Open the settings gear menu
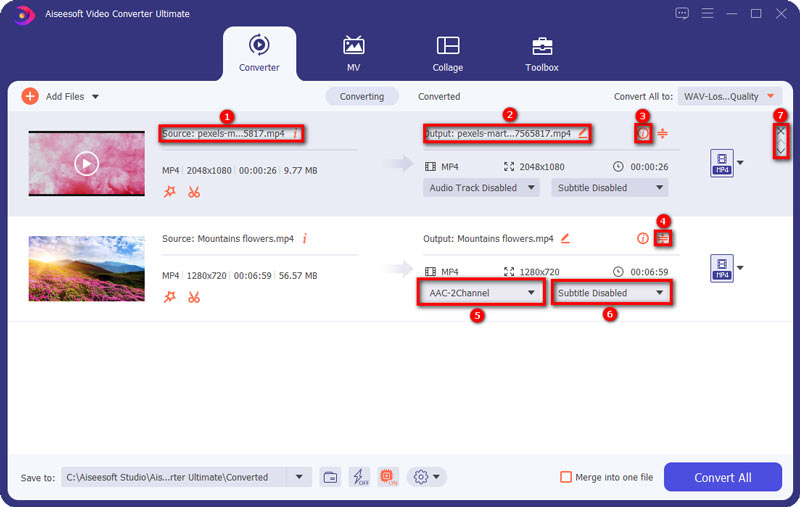Image resolution: width=800 pixels, height=507 pixels. coord(427,477)
